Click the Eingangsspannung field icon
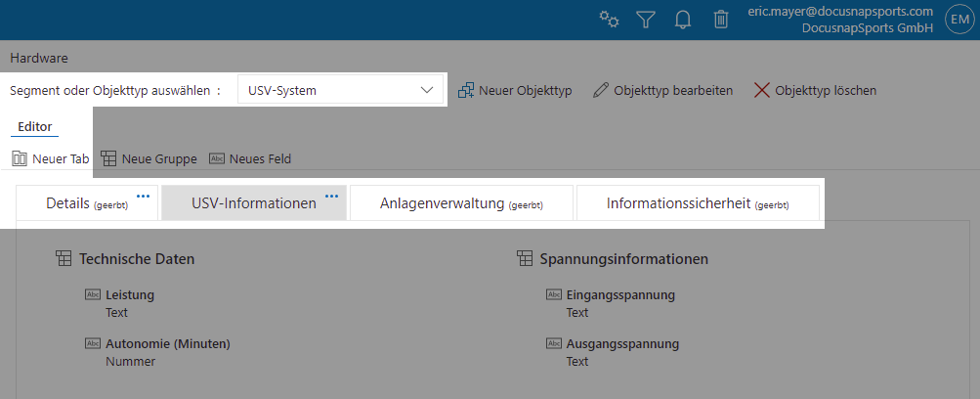Image resolution: width=980 pixels, height=399 pixels. click(554, 294)
